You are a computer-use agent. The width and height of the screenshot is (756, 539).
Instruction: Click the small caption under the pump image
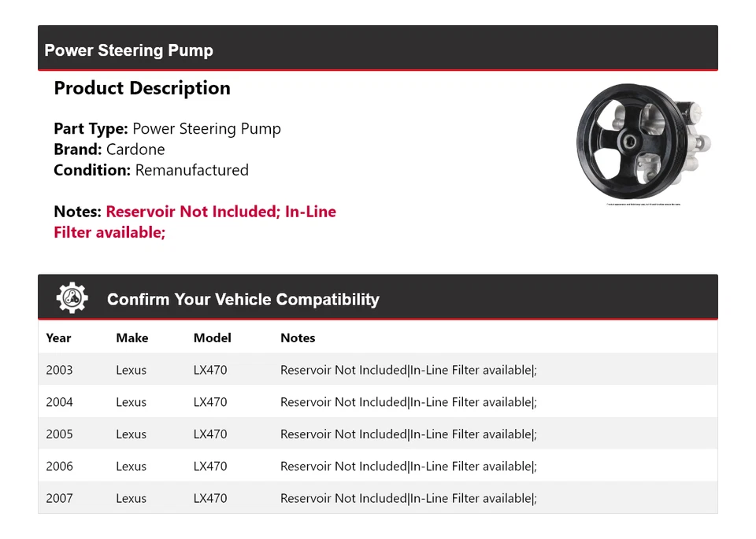click(643, 205)
